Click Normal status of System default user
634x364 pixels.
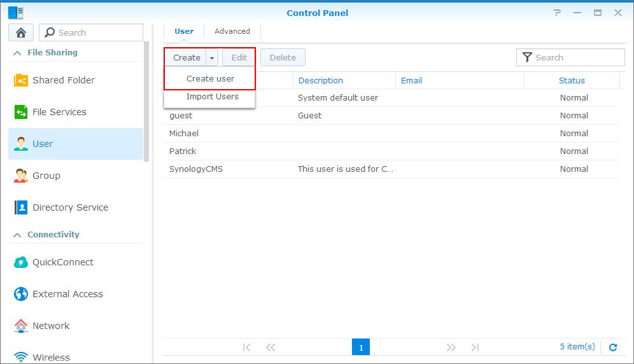coord(574,98)
